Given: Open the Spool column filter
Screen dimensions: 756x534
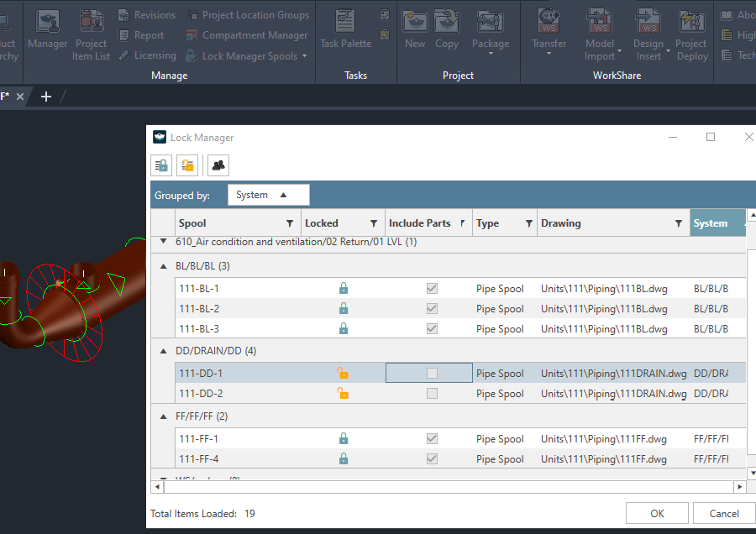Looking at the screenshot, I should point(290,223).
